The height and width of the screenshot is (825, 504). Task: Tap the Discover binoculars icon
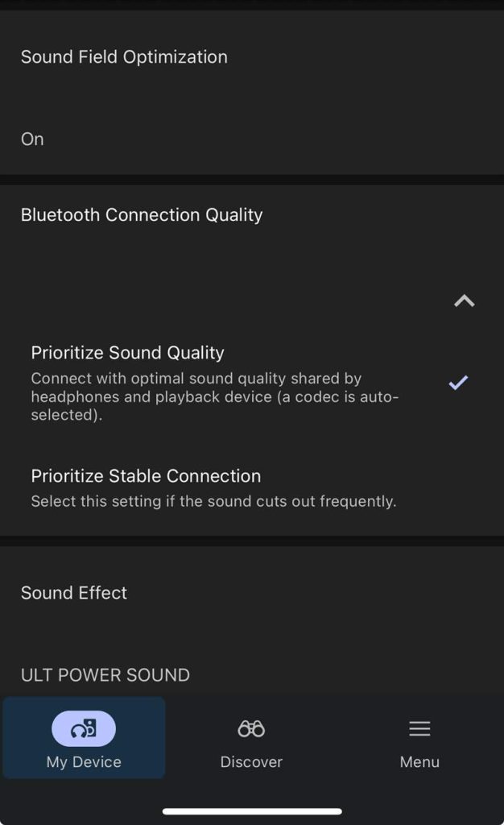pos(251,729)
